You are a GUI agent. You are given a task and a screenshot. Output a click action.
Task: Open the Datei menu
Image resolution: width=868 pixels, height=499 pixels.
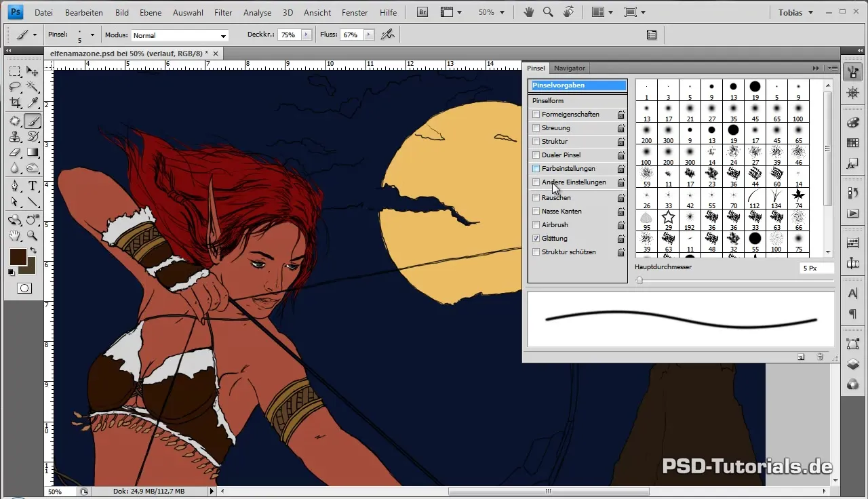[x=43, y=13]
